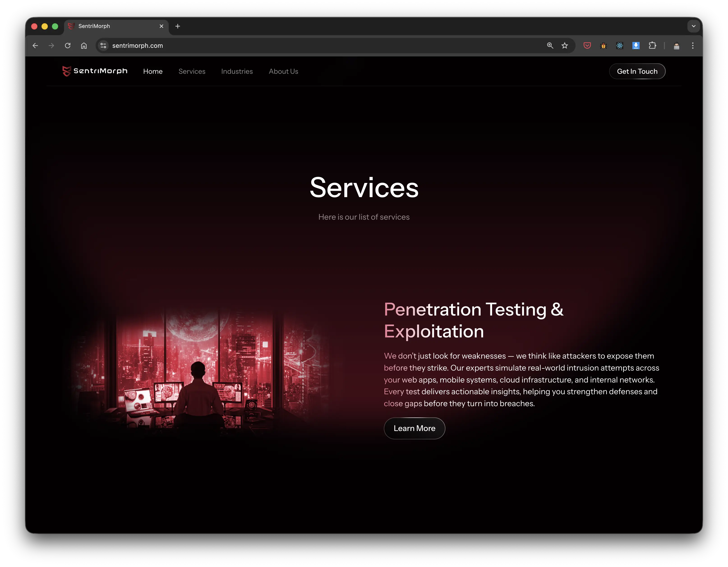Click the Learn More button
Screen dimensions: 728x567
[414, 428]
